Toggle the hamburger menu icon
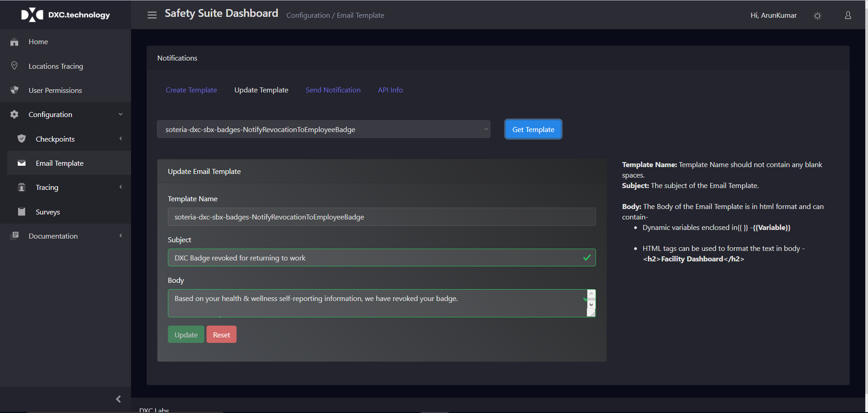 point(152,15)
